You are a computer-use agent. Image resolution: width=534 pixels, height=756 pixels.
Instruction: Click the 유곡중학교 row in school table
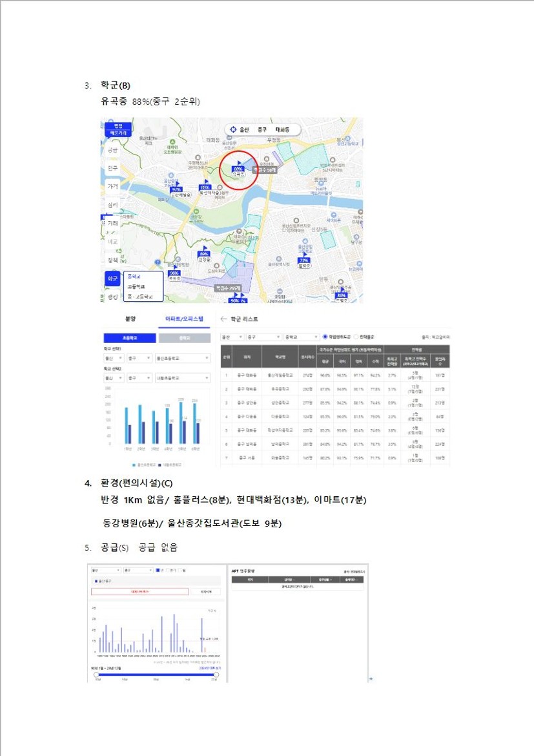tap(335, 389)
